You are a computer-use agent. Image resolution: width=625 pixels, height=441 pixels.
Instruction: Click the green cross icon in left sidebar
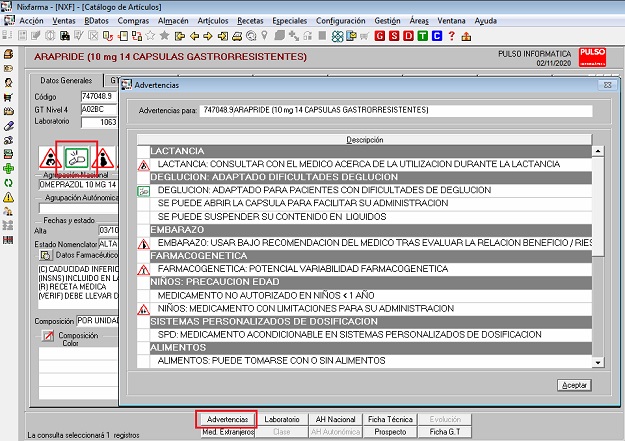(x=8, y=169)
